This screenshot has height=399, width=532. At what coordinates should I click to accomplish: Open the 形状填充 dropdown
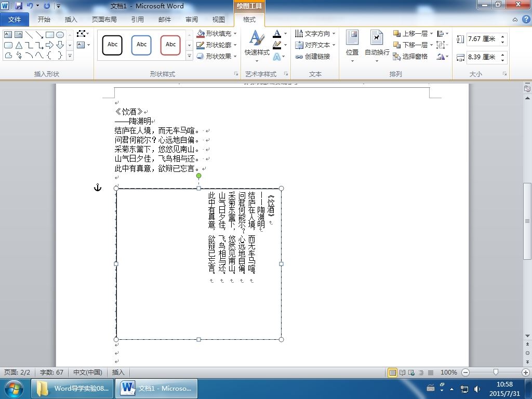click(x=217, y=34)
